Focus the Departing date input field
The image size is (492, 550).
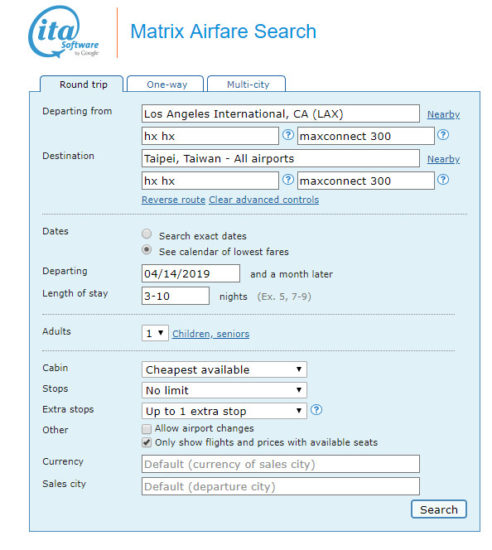tap(191, 274)
